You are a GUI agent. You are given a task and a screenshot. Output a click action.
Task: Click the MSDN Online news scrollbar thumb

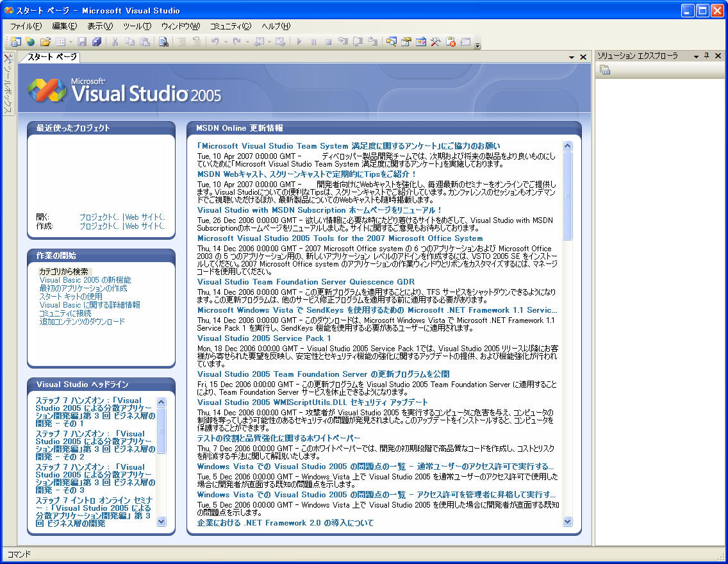tap(567, 195)
